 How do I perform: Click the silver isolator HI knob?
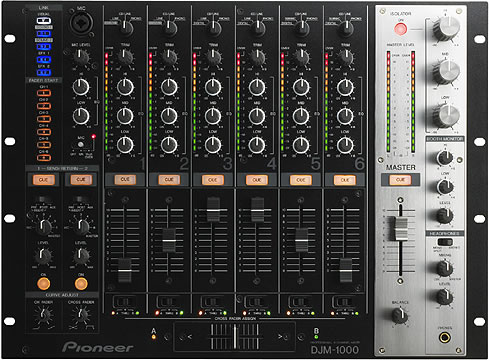(447, 28)
